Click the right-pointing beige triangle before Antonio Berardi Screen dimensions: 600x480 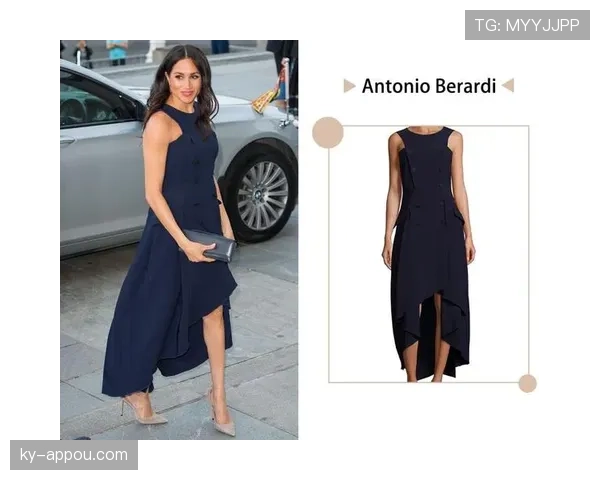coord(349,86)
